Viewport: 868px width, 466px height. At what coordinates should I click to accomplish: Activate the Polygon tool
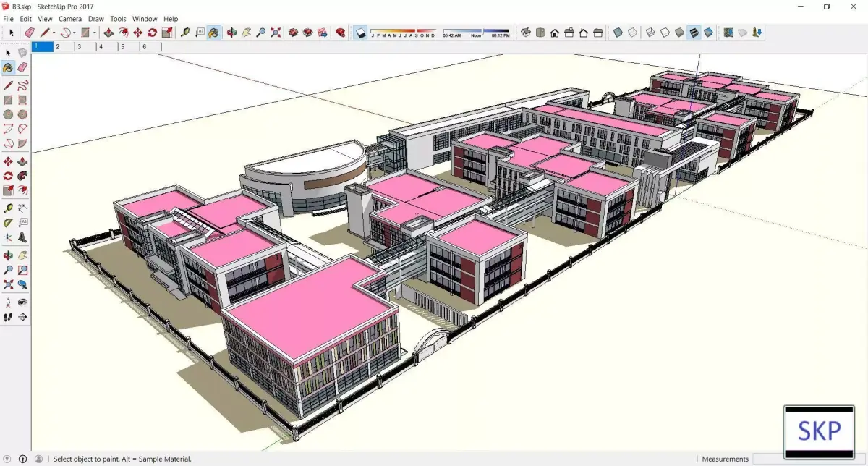click(x=22, y=114)
